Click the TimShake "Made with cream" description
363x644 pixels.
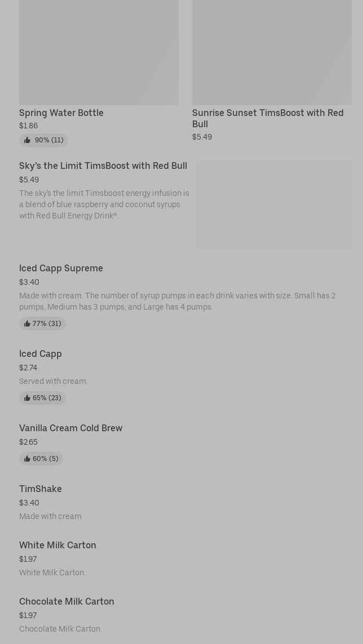tap(50, 516)
